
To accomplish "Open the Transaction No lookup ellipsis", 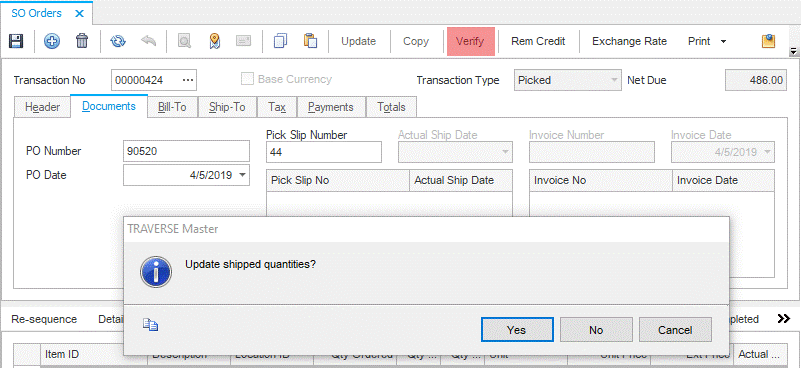I will click(188, 80).
